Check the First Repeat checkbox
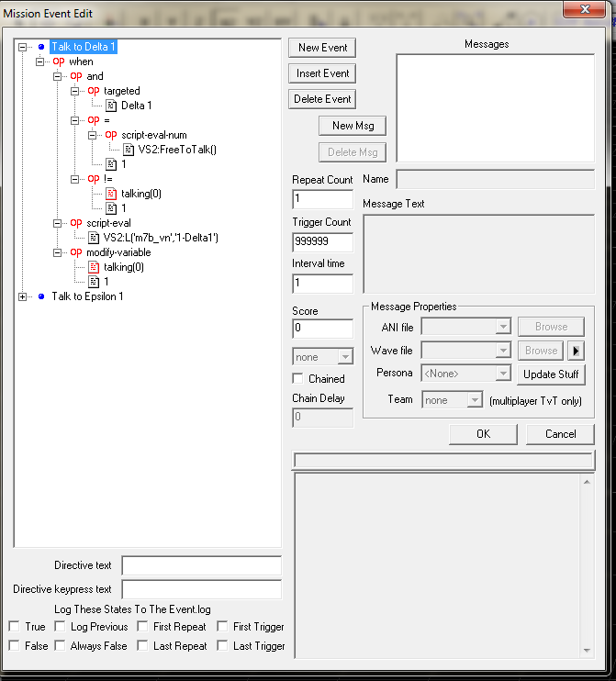 tap(142, 626)
